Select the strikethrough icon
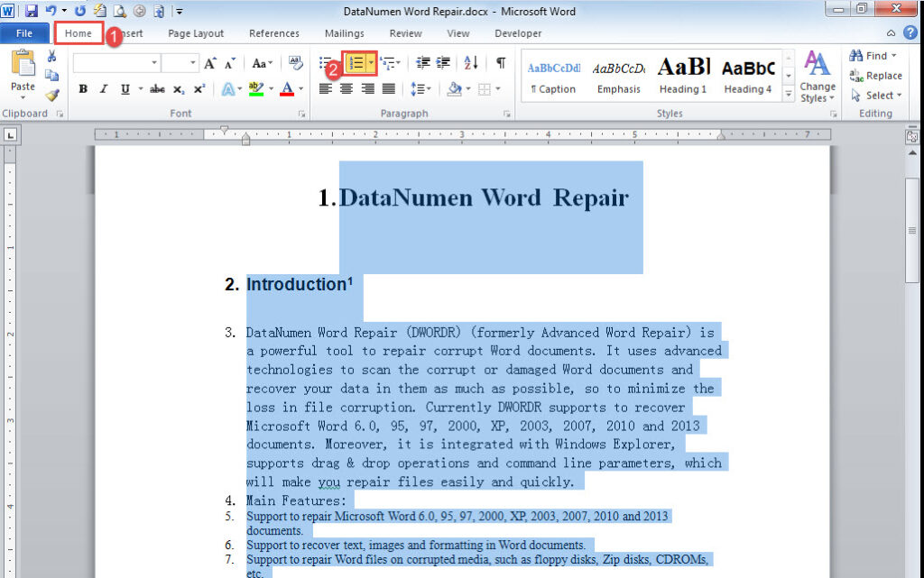This screenshot has width=924, height=578. (157, 89)
